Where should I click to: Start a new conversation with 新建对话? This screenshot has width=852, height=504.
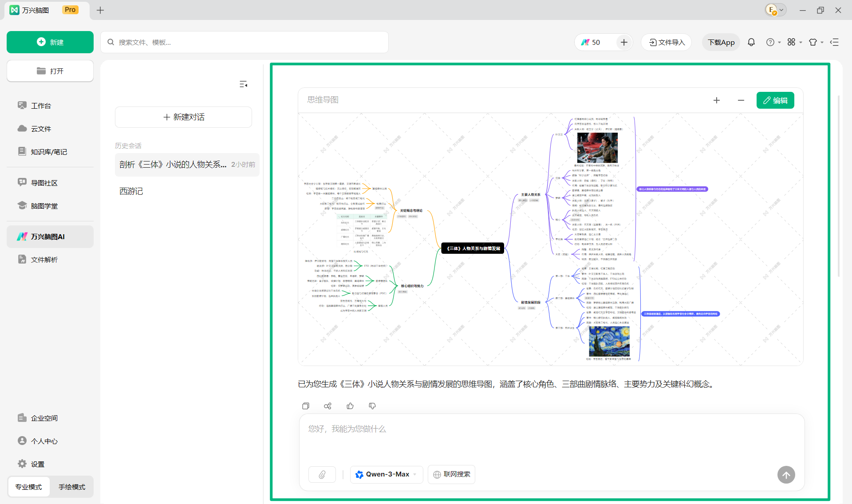coord(183,117)
